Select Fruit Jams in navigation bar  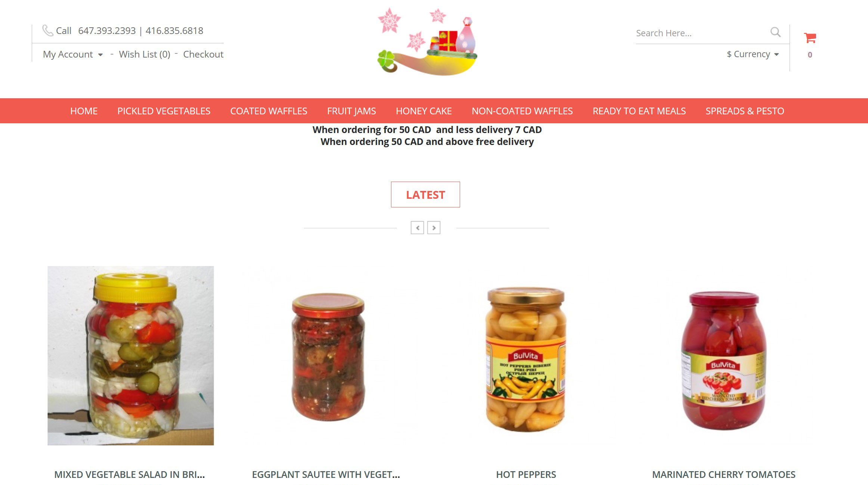(351, 111)
